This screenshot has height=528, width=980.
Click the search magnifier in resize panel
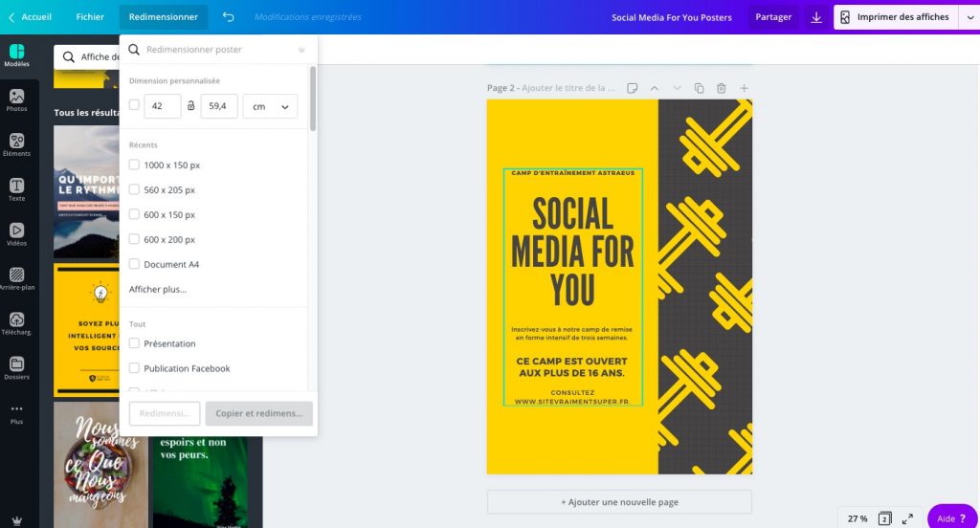(x=134, y=50)
